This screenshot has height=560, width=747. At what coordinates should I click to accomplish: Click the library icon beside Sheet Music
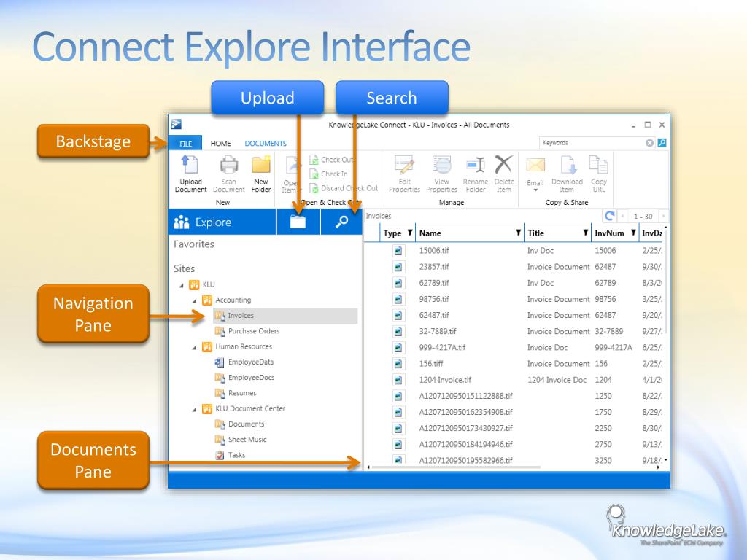[220, 440]
